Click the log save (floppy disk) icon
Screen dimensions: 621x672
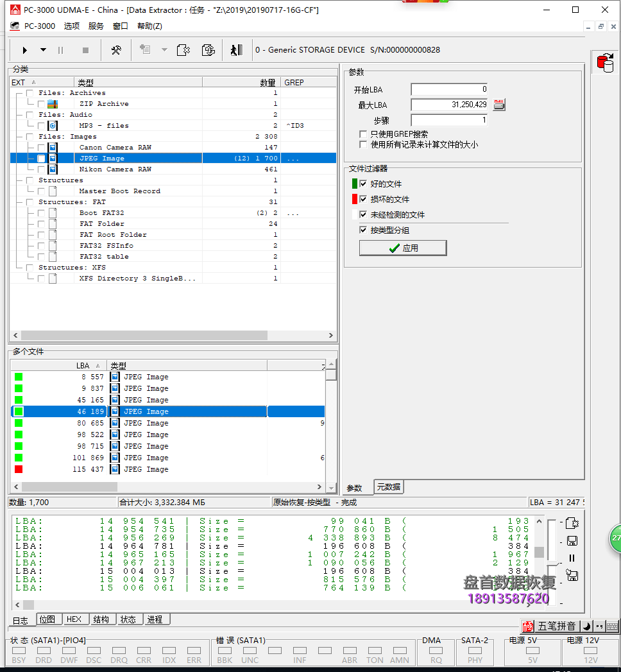(572, 541)
